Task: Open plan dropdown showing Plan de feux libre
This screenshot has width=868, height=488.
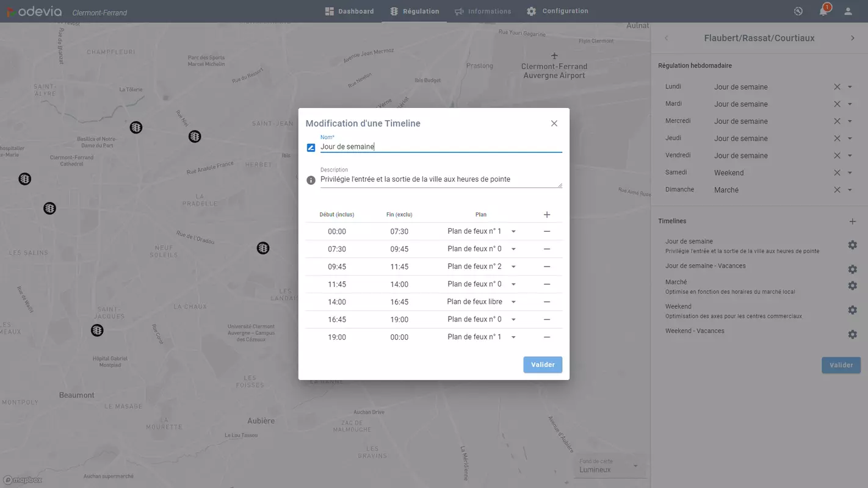Action: click(x=513, y=302)
